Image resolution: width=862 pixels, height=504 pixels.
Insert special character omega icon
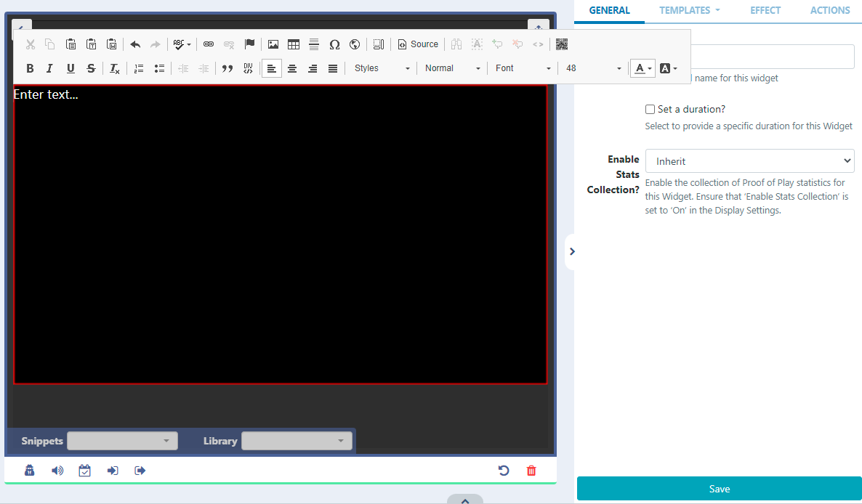pos(334,44)
